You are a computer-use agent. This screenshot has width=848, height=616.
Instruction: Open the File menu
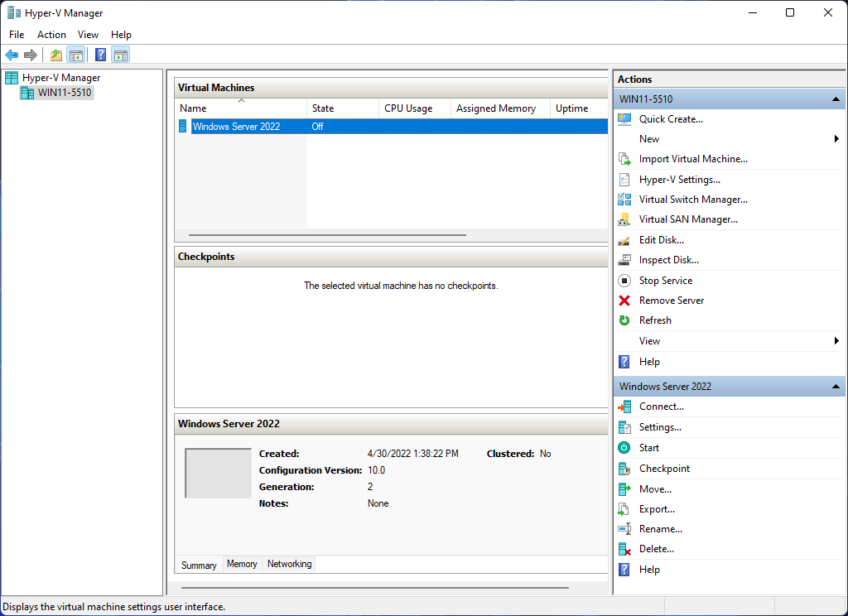17,35
